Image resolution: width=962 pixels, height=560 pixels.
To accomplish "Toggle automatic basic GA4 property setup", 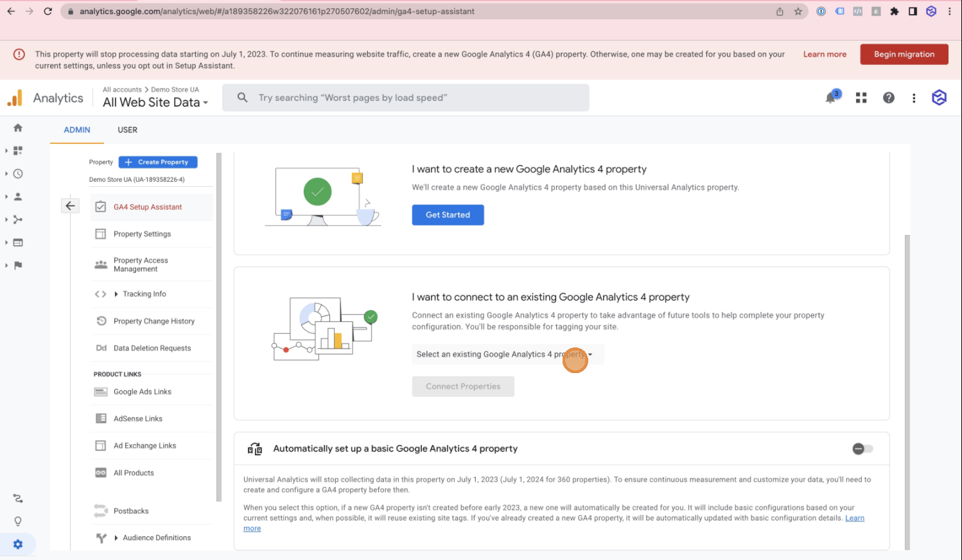I will click(x=862, y=449).
